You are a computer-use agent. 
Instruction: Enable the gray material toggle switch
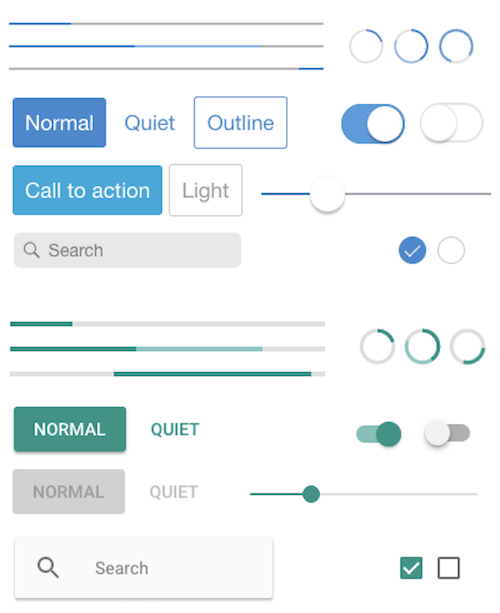click(x=447, y=433)
